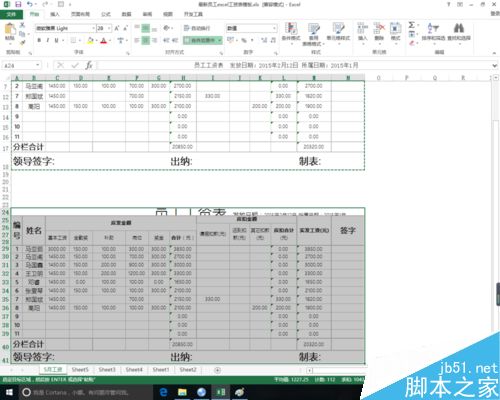Switch to the Sheet1 worksheet tab
Viewport: 500px width, 400px height.
[x=161, y=370]
